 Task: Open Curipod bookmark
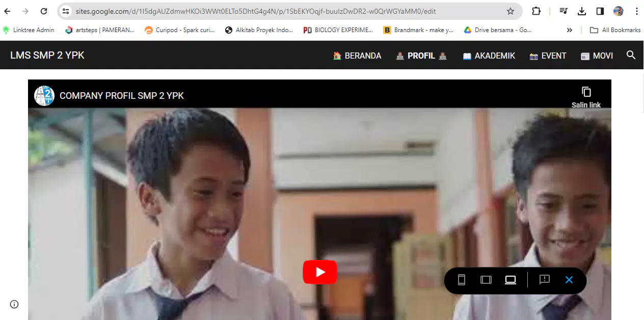tap(180, 30)
